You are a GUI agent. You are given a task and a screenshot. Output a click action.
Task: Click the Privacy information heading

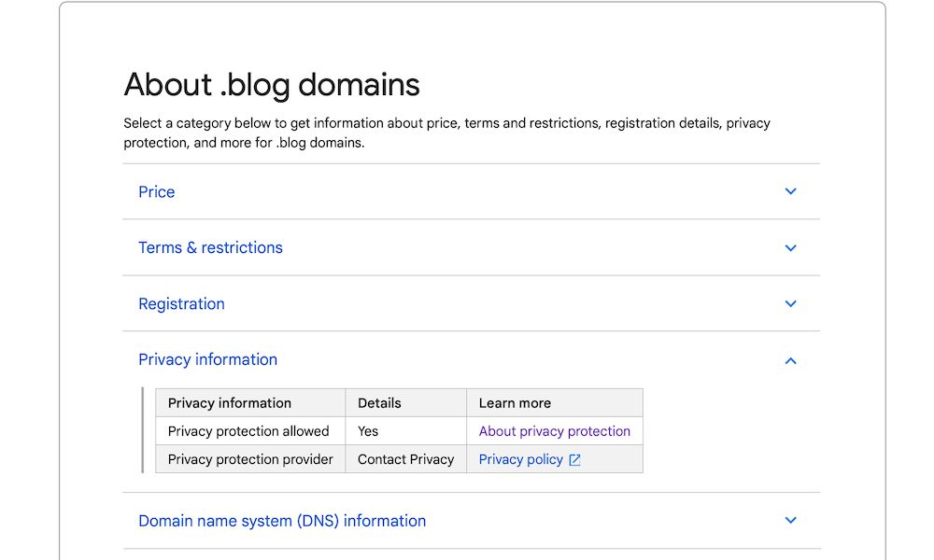pos(207,359)
